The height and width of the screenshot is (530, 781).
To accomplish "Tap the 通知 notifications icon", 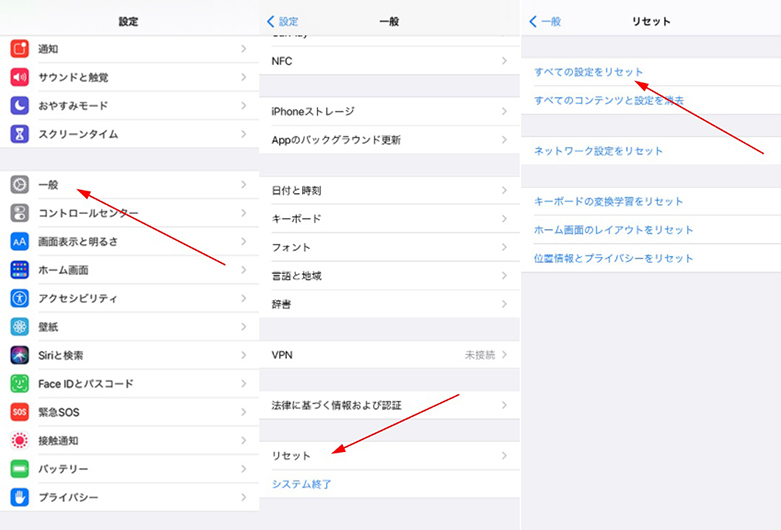I will 19,49.
